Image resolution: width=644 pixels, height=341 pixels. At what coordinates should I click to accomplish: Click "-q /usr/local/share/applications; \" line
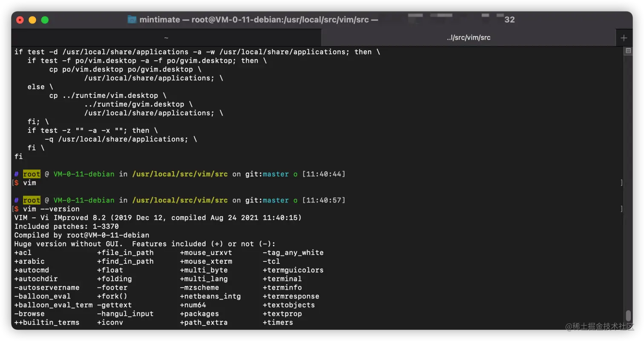point(121,139)
